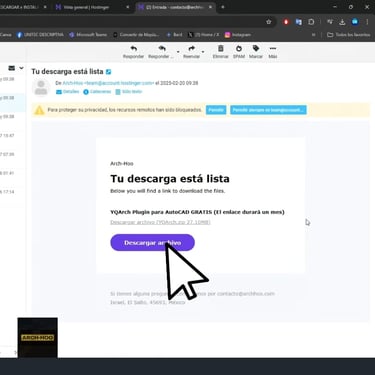This screenshot has width=375, height=375.
Task: Click Permitir siempre de team@account button
Action: point(268,110)
